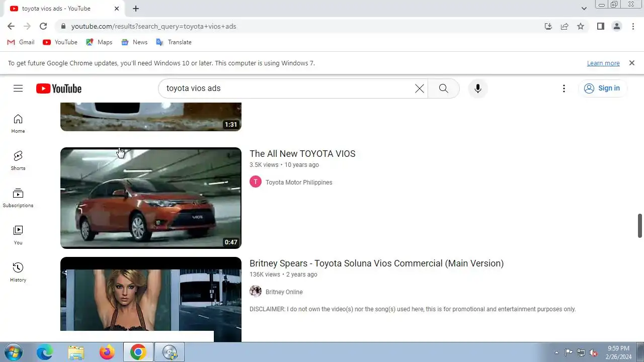Viewport: 644px width, 362px height.
Task: Open the red Toyota Vios video thumbnail
Action: (151, 198)
